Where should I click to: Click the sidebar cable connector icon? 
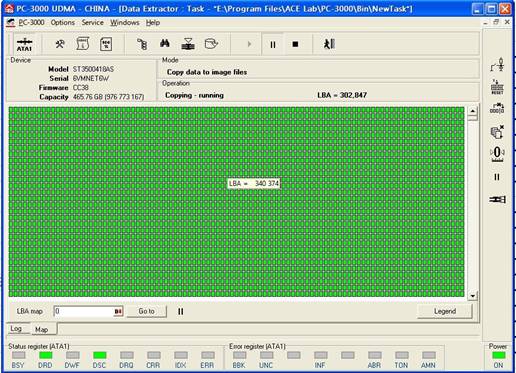497,199
